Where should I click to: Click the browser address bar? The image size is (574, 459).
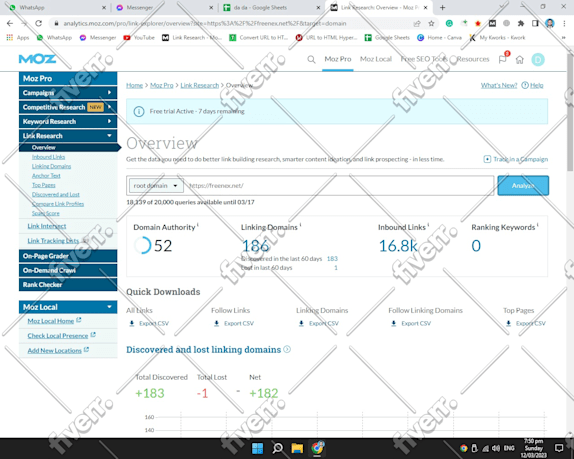click(234, 23)
